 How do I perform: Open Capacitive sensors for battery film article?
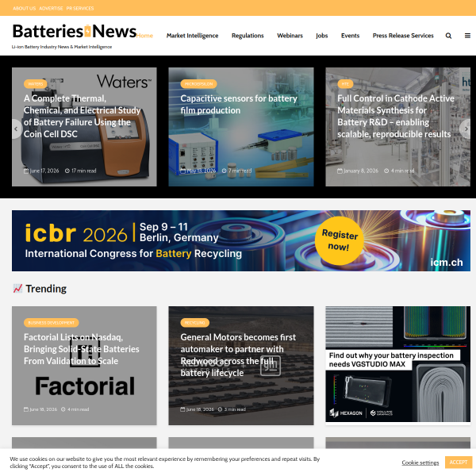click(x=239, y=105)
